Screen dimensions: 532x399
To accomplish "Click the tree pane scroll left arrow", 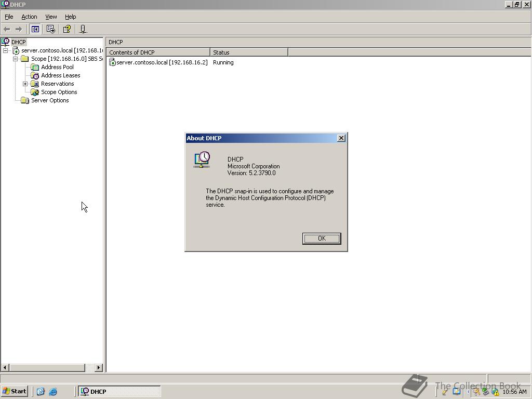I will pyautogui.click(x=5, y=367).
